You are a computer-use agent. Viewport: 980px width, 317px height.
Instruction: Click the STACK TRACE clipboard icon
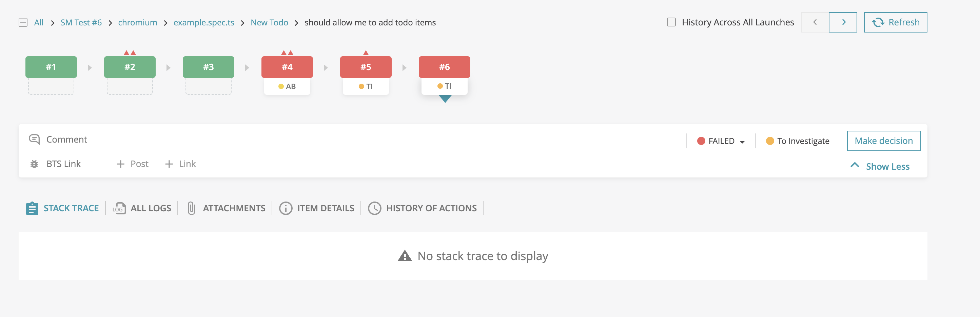(x=32, y=208)
